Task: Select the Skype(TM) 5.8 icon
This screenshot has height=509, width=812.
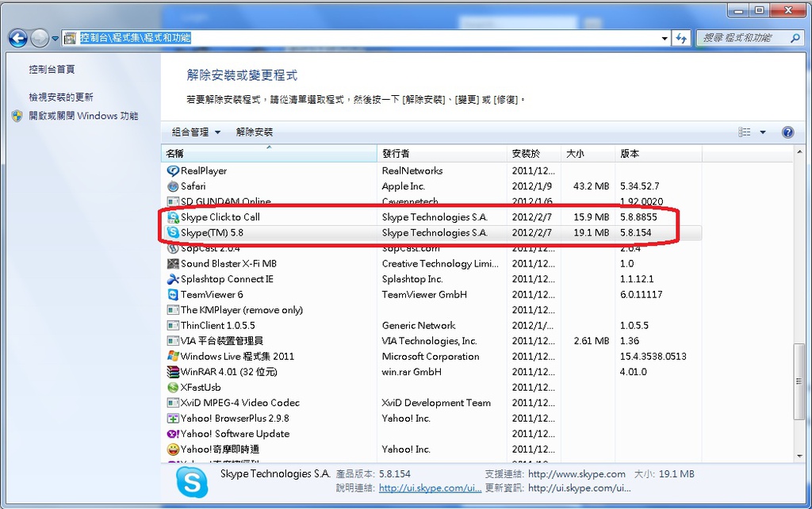Action: (172, 232)
